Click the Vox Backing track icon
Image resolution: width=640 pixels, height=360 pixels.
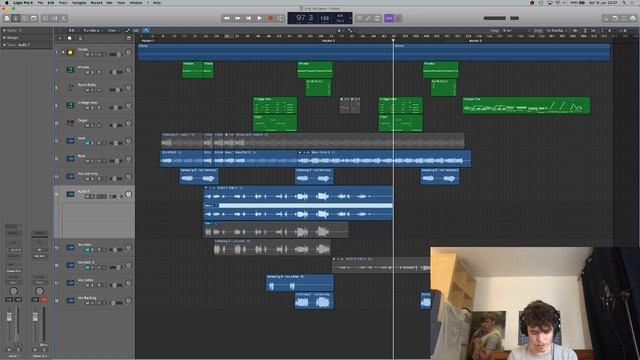pos(70,300)
